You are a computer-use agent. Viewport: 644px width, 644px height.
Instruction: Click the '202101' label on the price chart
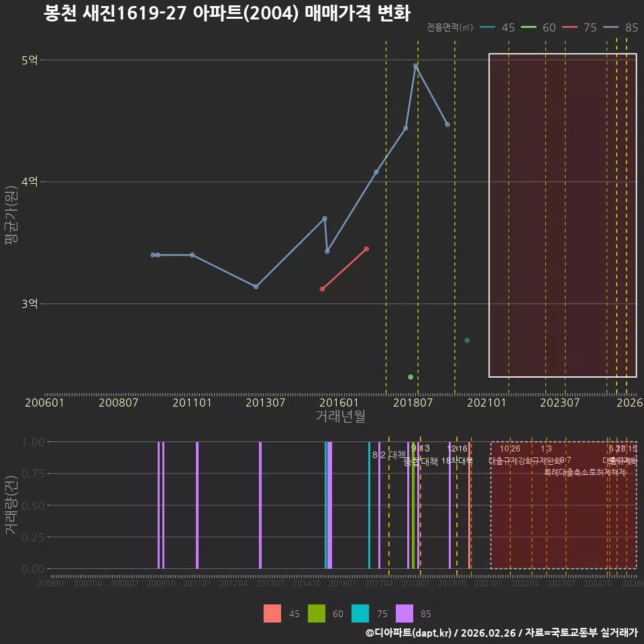click(486, 402)
